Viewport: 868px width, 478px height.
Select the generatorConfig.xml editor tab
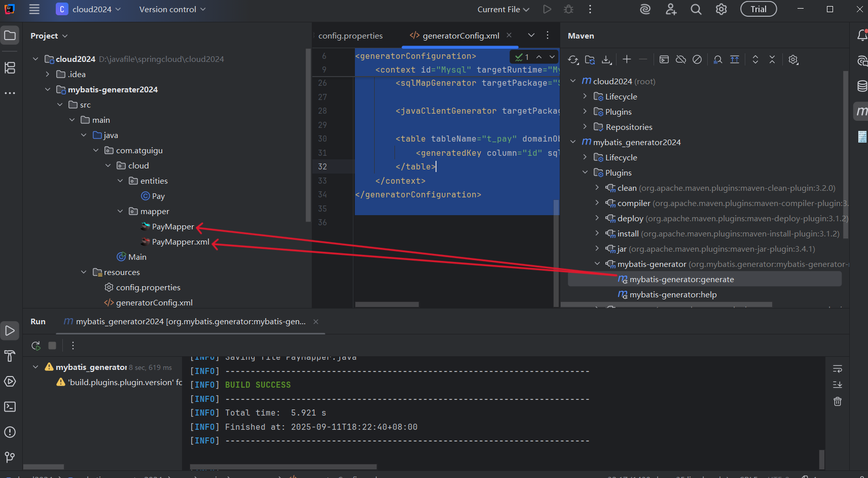(x=461, y=36)
